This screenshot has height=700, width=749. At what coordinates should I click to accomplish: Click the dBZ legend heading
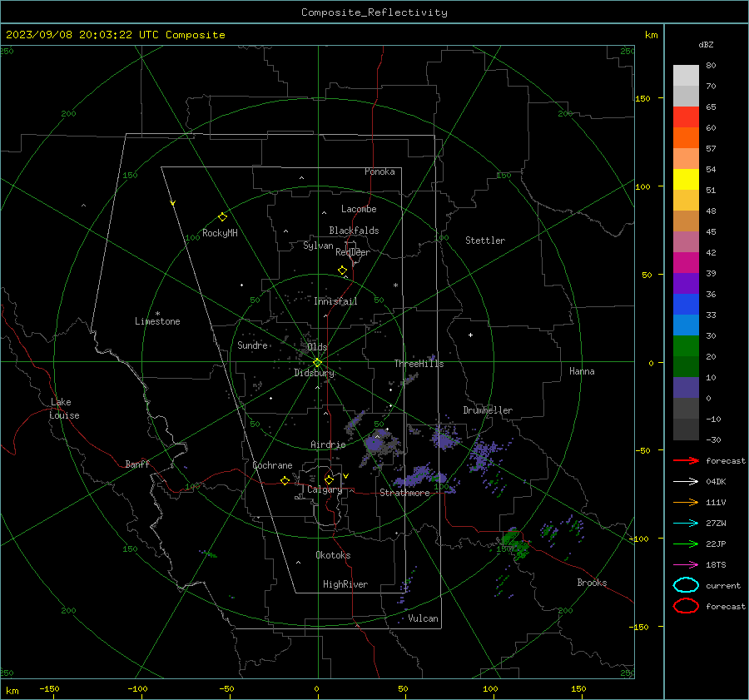pyautogui.click(x=706, y=45)
